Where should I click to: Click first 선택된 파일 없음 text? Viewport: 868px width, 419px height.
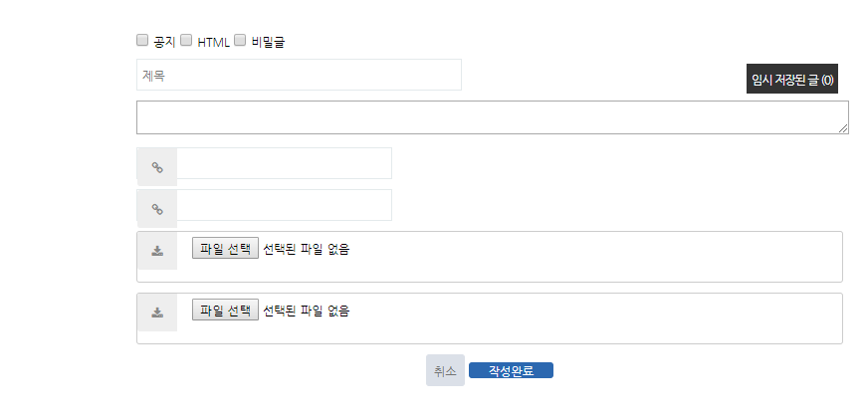[x=307, y=249]
